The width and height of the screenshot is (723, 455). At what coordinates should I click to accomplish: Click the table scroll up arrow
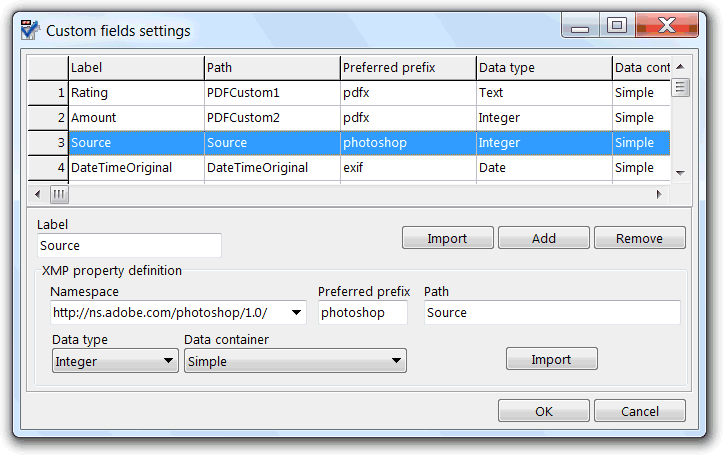[680, 67]
